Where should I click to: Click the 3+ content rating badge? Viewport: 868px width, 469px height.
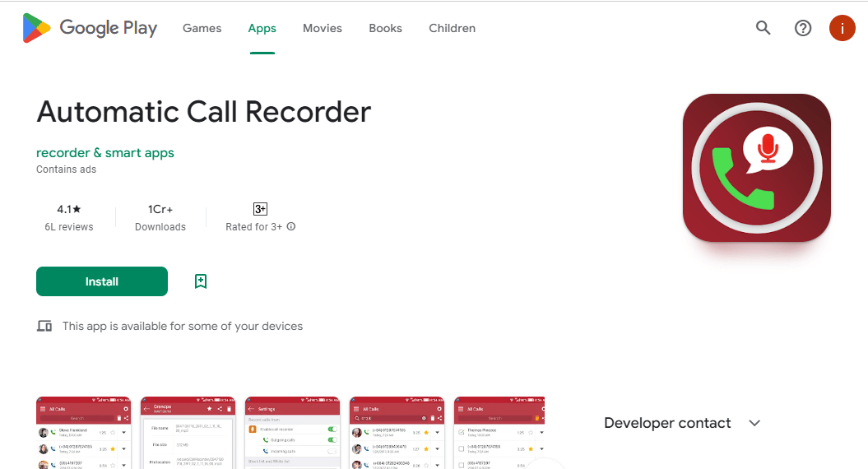click(x=260, y=209)
